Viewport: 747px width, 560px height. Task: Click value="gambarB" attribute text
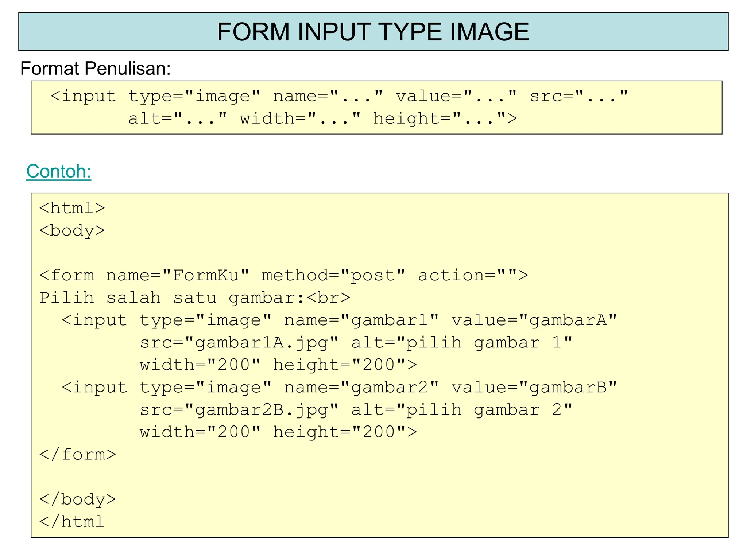(x=534, y=387)
